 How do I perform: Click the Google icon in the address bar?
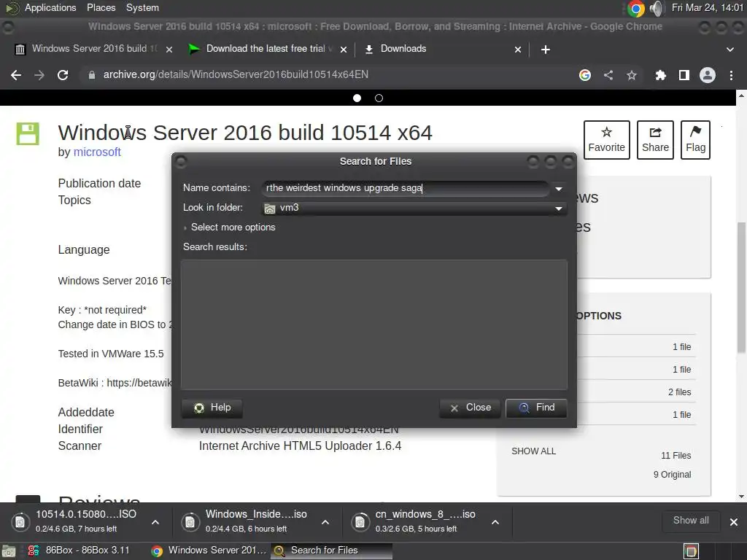click(x=585, y=75)
